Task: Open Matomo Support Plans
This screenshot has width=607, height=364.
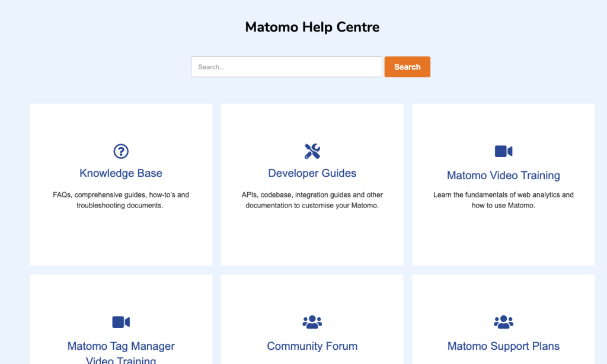Action: (x=503, y=346)
